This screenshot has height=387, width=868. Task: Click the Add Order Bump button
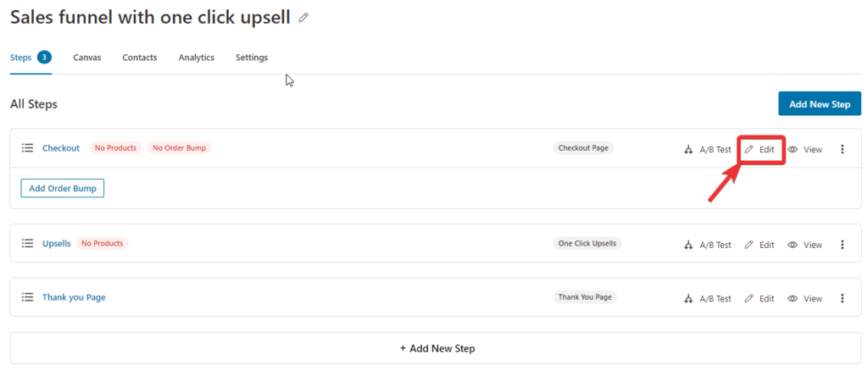[x=63, y=188]
